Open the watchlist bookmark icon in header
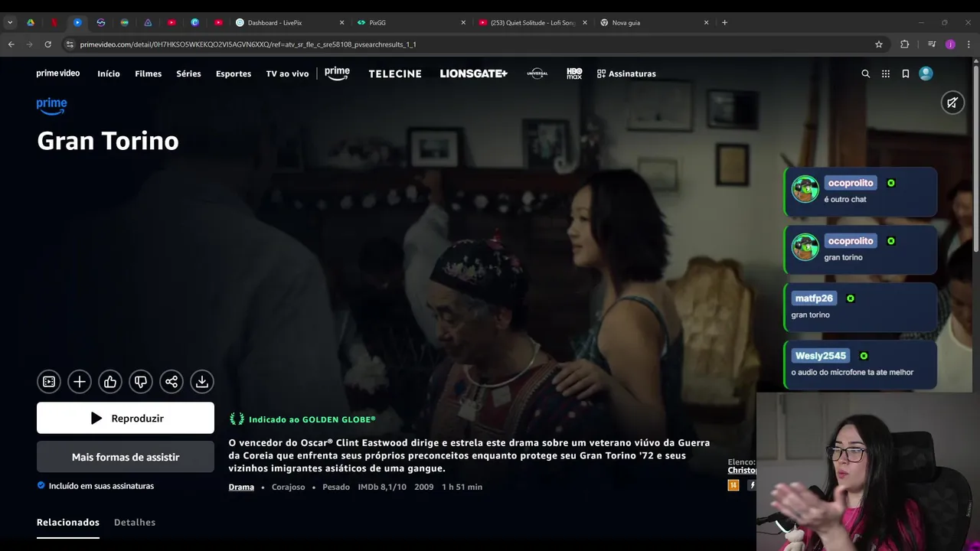The image size is (980, 551). (x=906, y=73)
